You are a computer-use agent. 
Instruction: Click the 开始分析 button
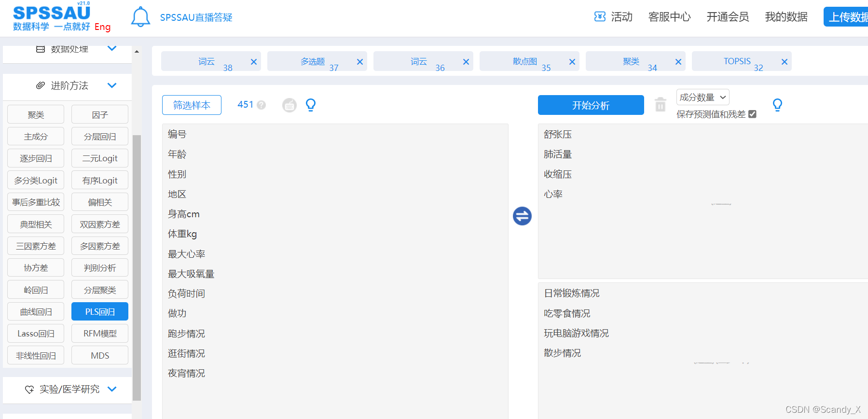point(591,105)
